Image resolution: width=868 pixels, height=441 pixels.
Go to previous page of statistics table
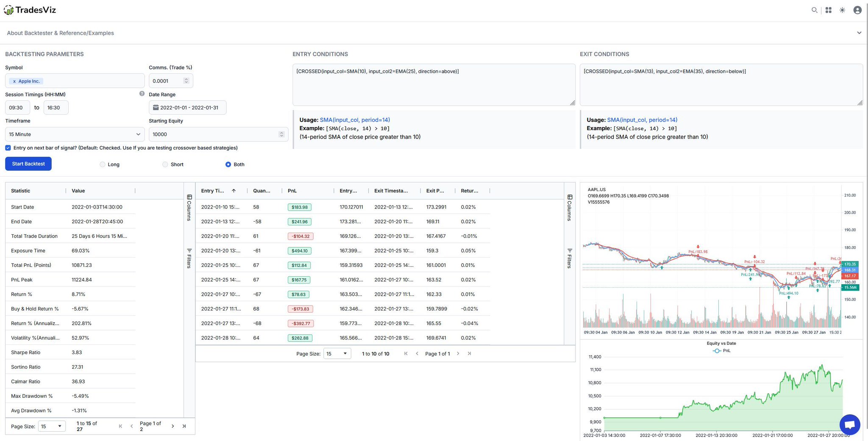131,426
